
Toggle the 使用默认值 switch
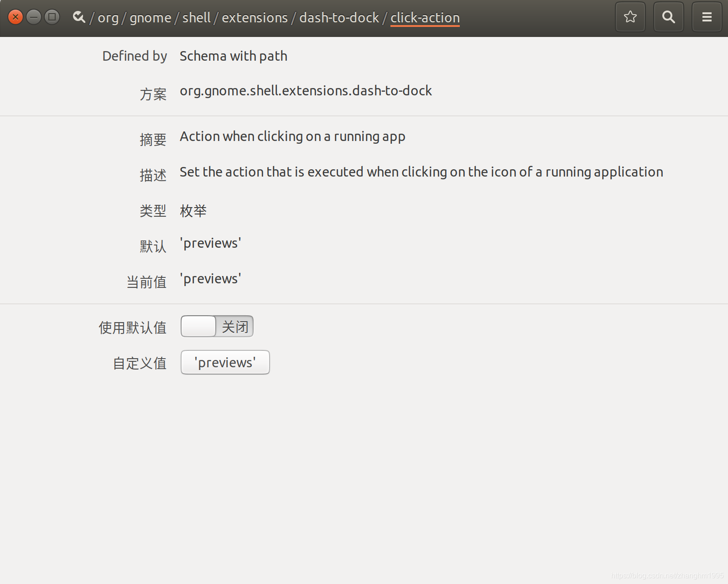point(217,326)
